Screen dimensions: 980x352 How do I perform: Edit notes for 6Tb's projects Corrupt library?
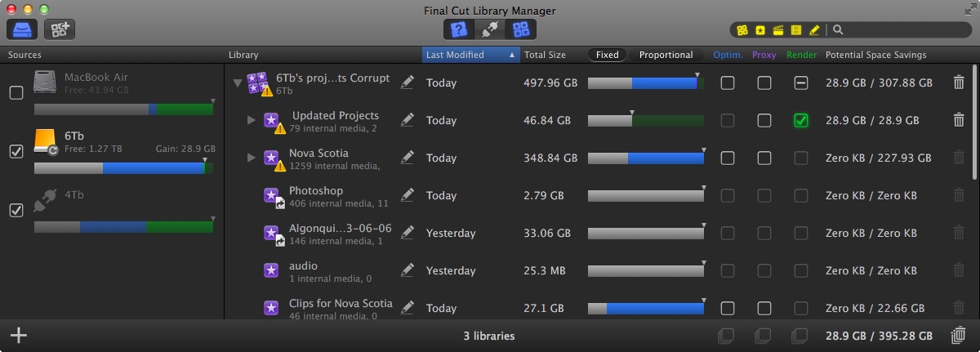coord(408,82)
